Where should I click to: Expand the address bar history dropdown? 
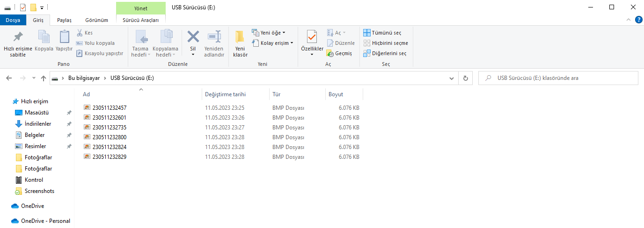click(452, 78)
